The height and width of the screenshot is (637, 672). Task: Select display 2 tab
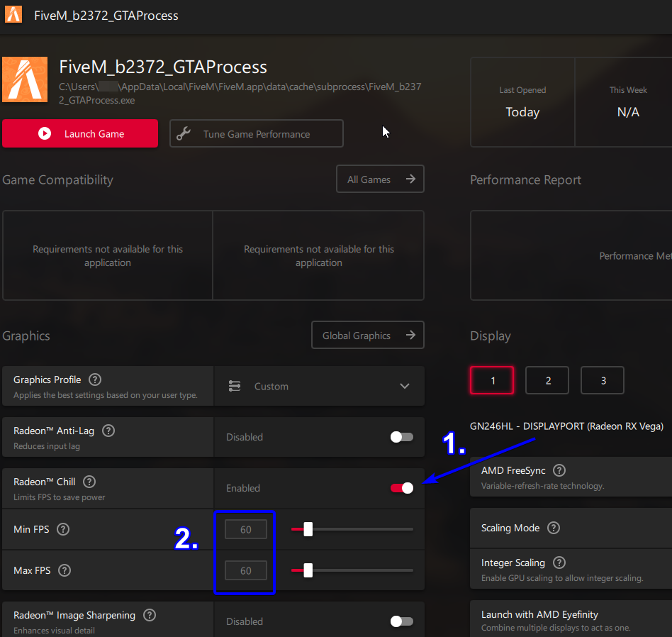(548, 381)
